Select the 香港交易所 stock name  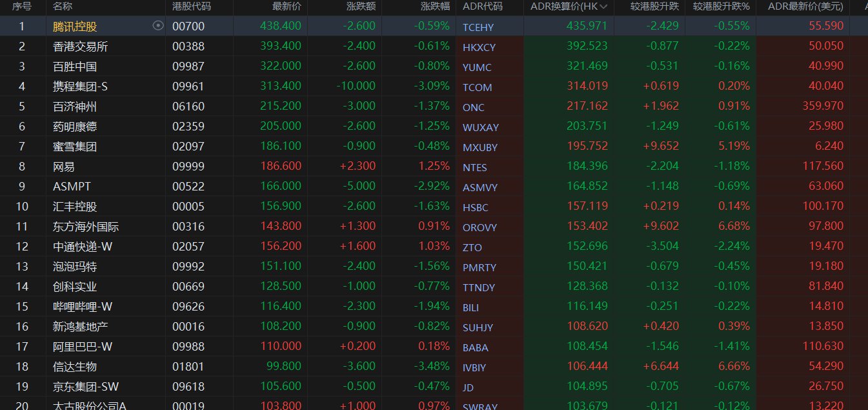pyautogui.click(x=80, y=46)
